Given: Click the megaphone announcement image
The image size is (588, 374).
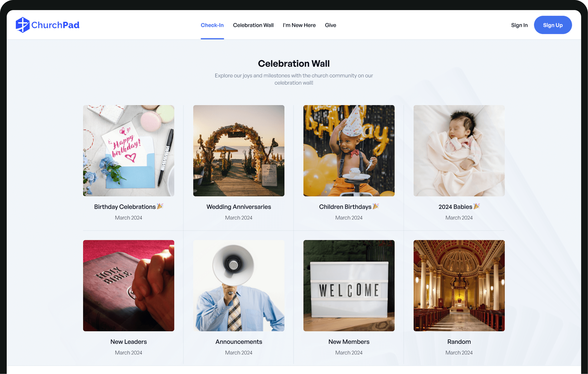Looking at the screenshot, I should [239, 286].
